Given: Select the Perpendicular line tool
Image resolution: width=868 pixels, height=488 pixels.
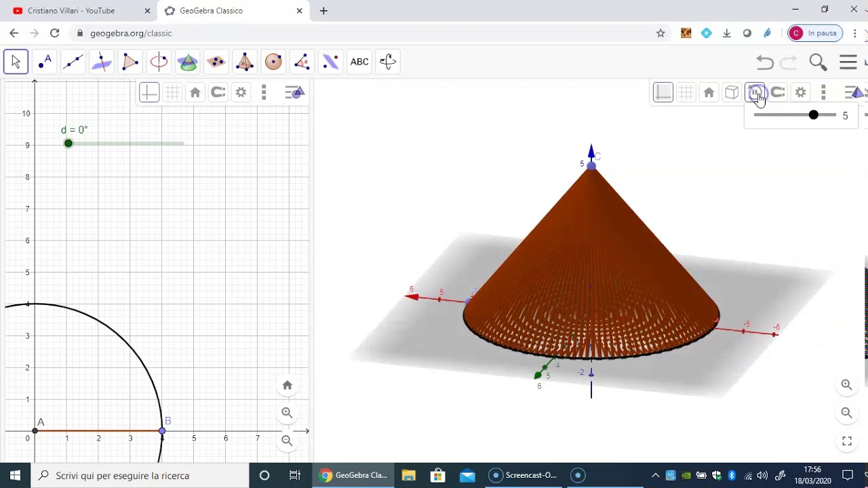Looking at the screenshot, I should coord(102,62).
